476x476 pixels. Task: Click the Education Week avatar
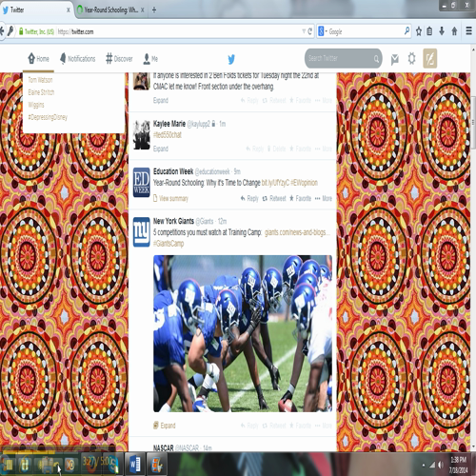tap(141, 182)
